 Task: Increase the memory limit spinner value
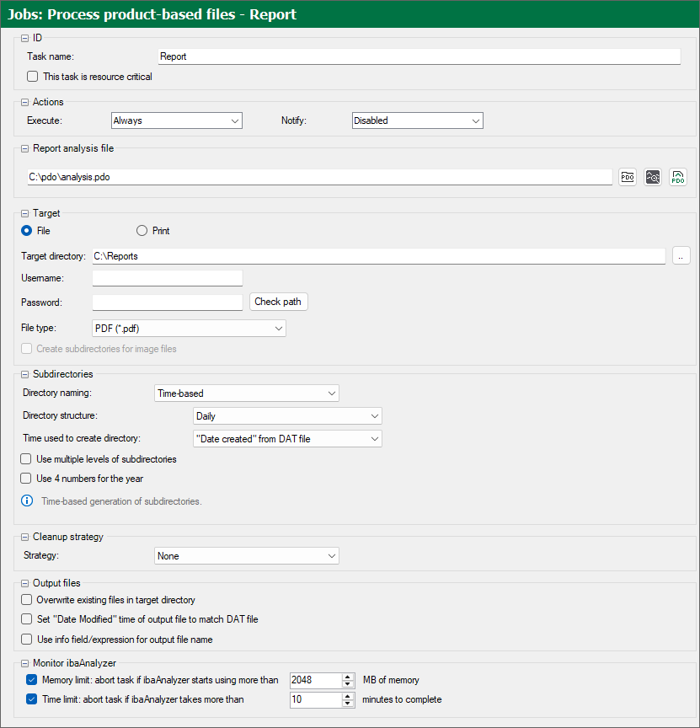click(348, 677)
